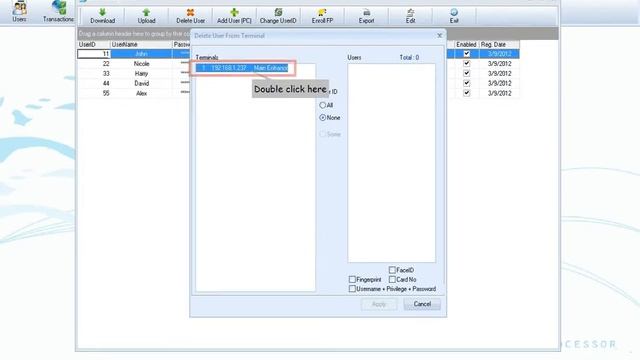This screenshot has width=640, height=360.
Task: Click the Reg. Date column header
Action: click(499, 44)
